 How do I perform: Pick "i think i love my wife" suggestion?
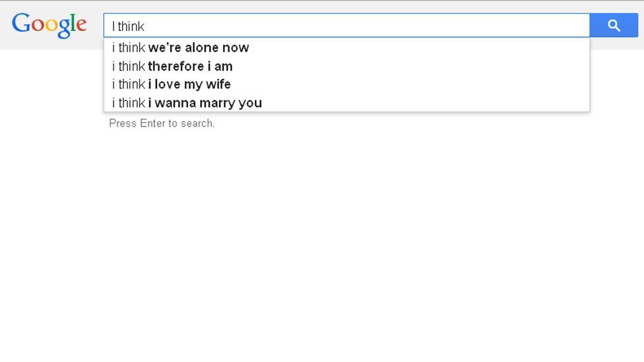click(x=346, y=84)
